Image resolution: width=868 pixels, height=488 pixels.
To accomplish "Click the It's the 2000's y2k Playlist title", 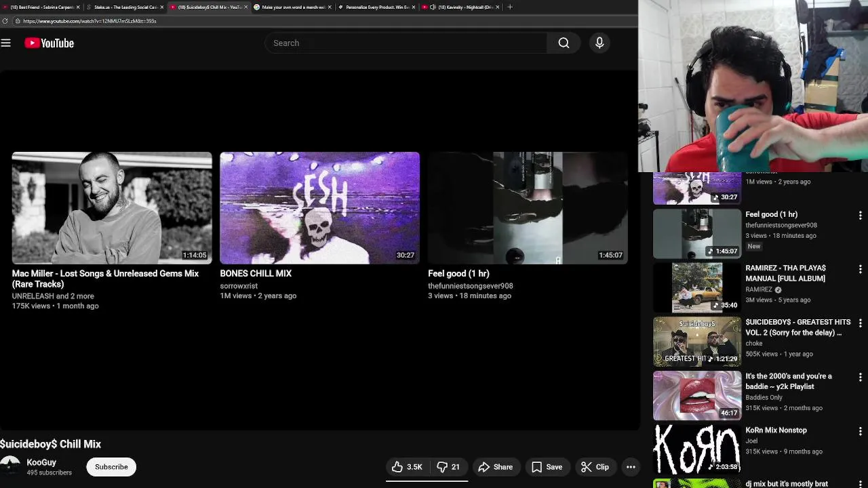I will click(788, 381).
